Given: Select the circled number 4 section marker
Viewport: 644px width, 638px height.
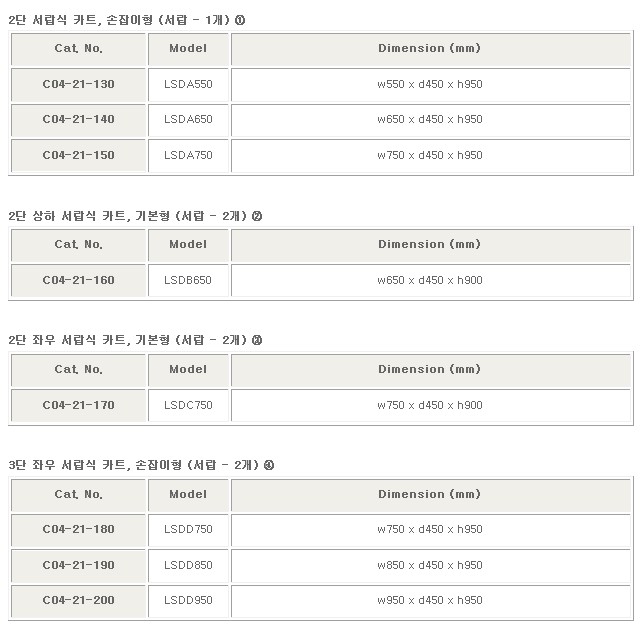Looking at the screenshot, I should point(269,465).
